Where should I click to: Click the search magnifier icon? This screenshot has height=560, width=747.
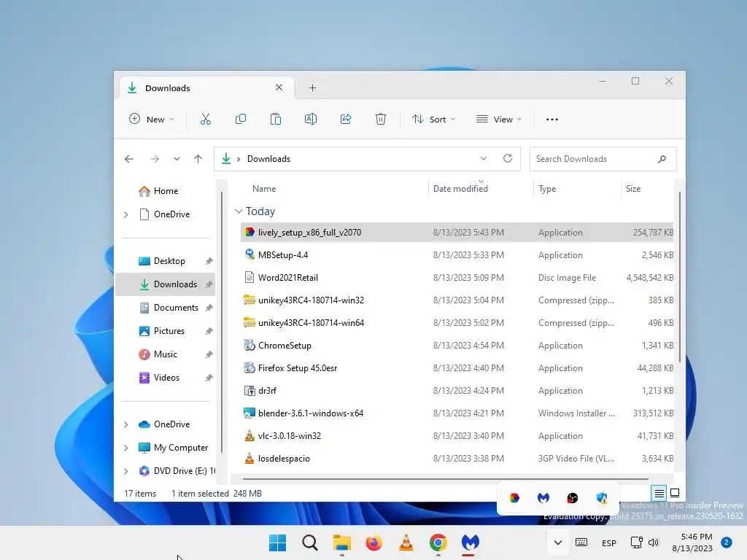coord(662,159)
